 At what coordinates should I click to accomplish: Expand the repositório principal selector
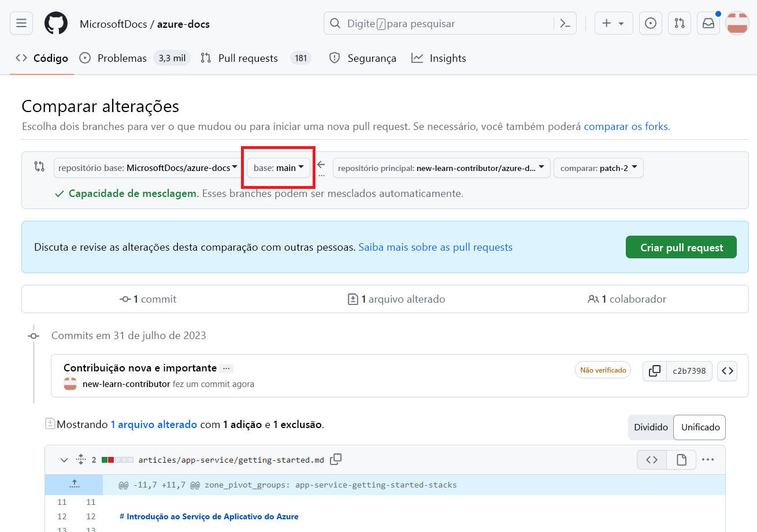pos(441,168)
